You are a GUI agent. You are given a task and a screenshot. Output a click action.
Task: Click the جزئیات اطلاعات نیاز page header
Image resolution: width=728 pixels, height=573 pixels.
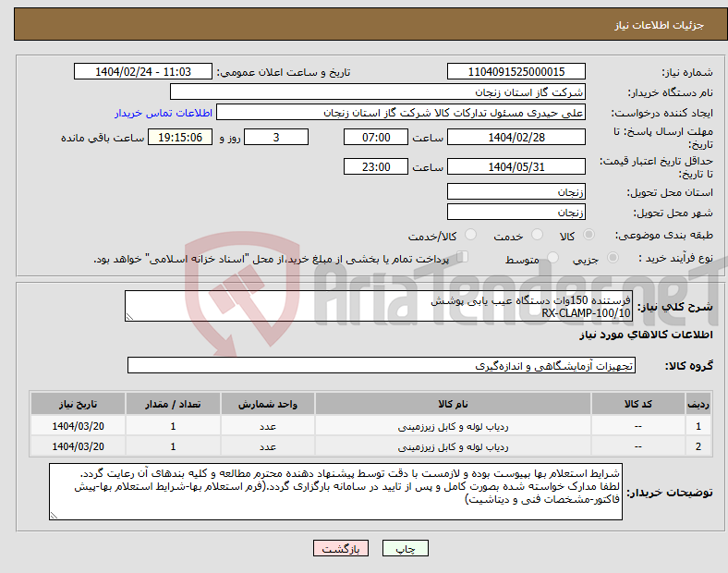pos(660,25)
